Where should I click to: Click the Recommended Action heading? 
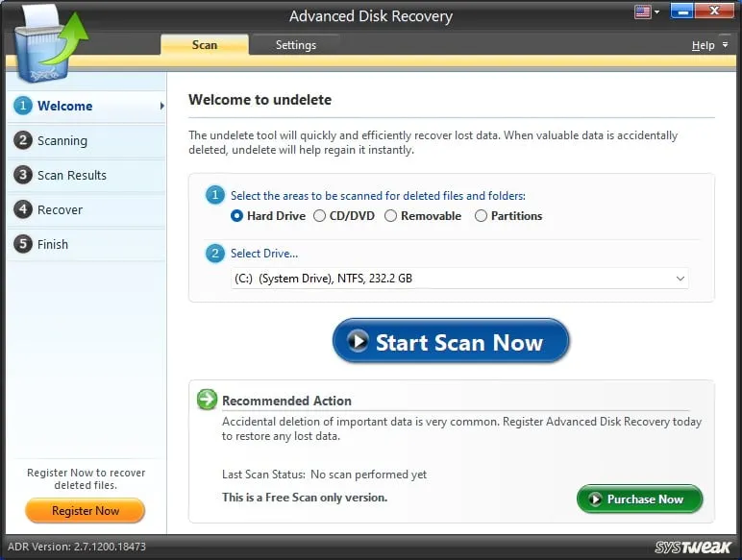(286, 402)
